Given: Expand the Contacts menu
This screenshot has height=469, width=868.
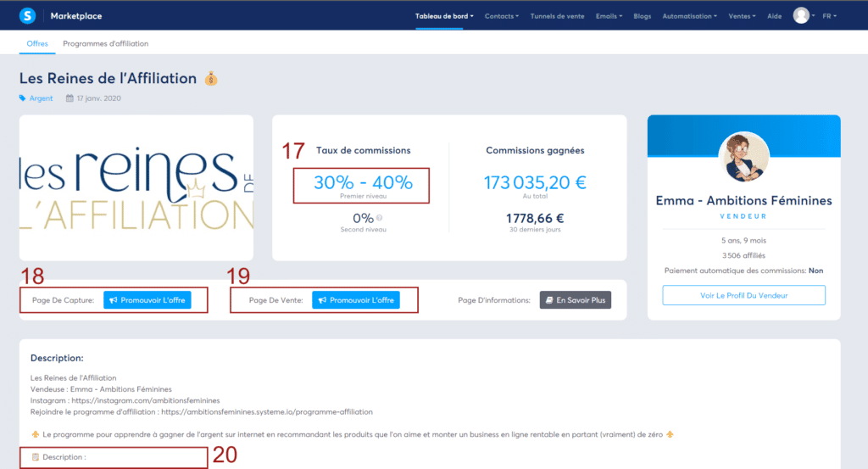Looking at the screenshot, I should (x=502, y=16).
